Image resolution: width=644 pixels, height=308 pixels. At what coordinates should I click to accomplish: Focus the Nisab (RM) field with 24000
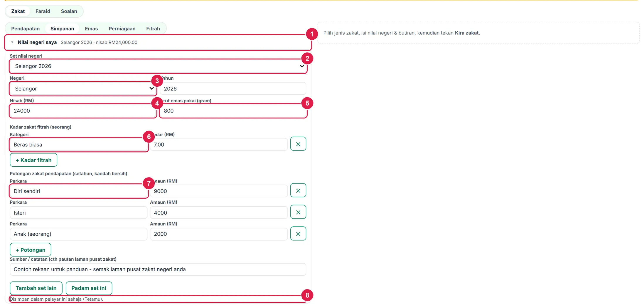(x=83, y=111)
